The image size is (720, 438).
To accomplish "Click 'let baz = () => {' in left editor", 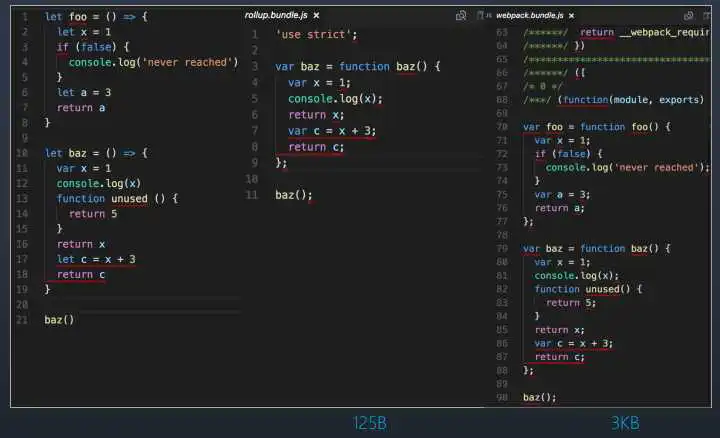I will [96, 153].
